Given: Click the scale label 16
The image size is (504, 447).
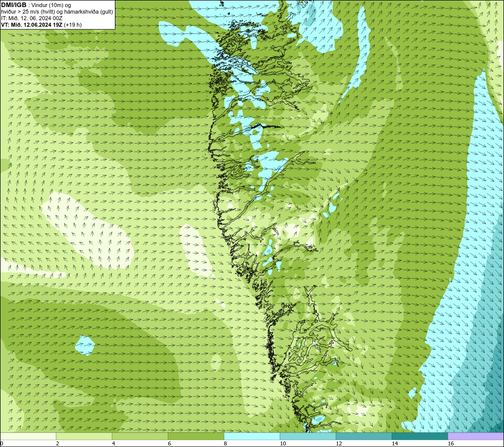Looking at the screenshot, I should click(451, 443).
